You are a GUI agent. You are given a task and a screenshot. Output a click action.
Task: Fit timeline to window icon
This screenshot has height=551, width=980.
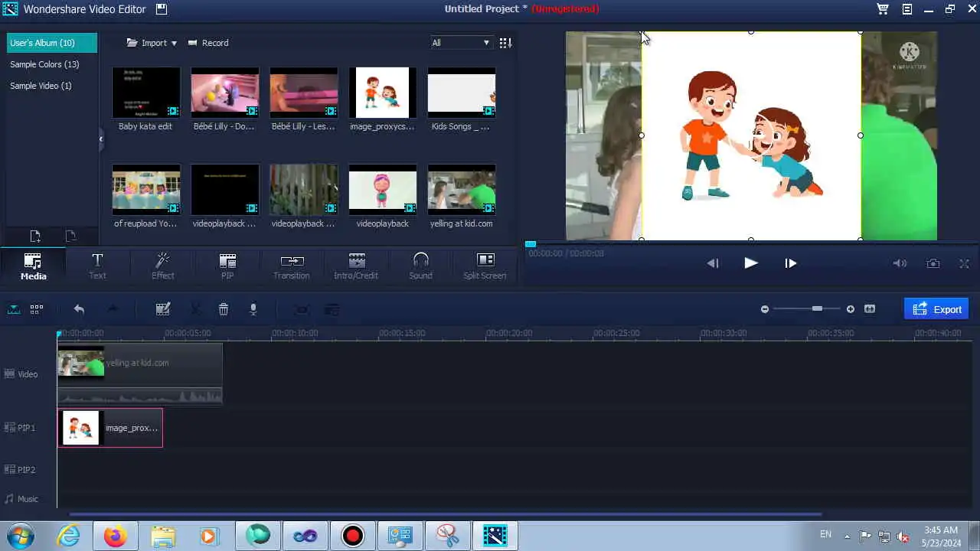pyautogui.click(x=870, y=309)
